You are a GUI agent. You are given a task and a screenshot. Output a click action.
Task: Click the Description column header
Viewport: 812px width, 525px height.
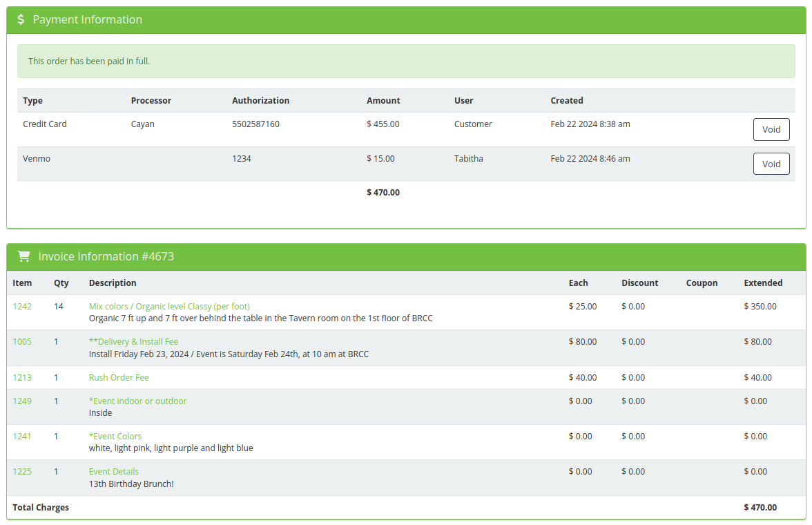pyautogui.click(x=113, y=283)
